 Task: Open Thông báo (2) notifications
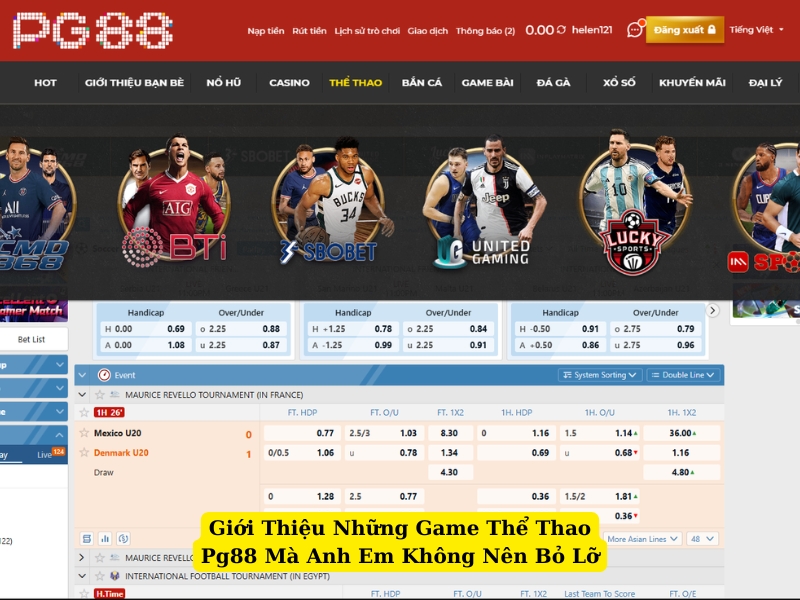(485, 31)
